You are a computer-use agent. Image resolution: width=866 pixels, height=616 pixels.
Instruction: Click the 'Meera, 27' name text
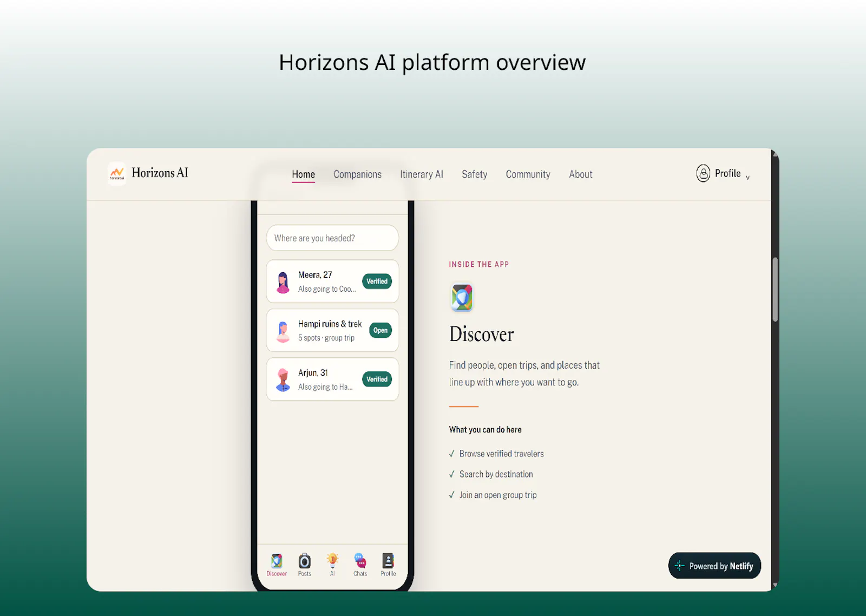tap(315, 275)
